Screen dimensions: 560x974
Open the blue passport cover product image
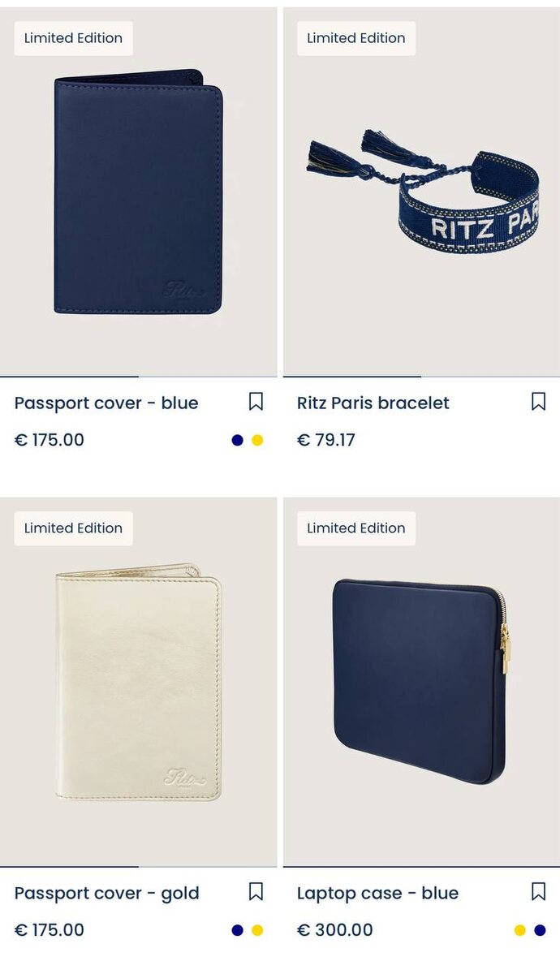[x=138, y=192]
